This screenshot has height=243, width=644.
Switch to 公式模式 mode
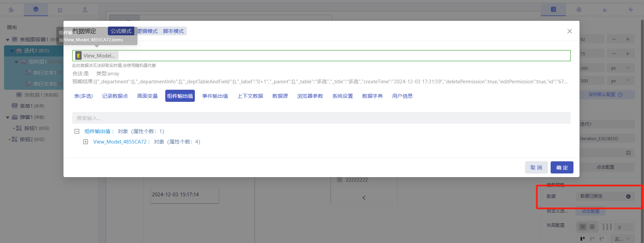tap(121, 31)
